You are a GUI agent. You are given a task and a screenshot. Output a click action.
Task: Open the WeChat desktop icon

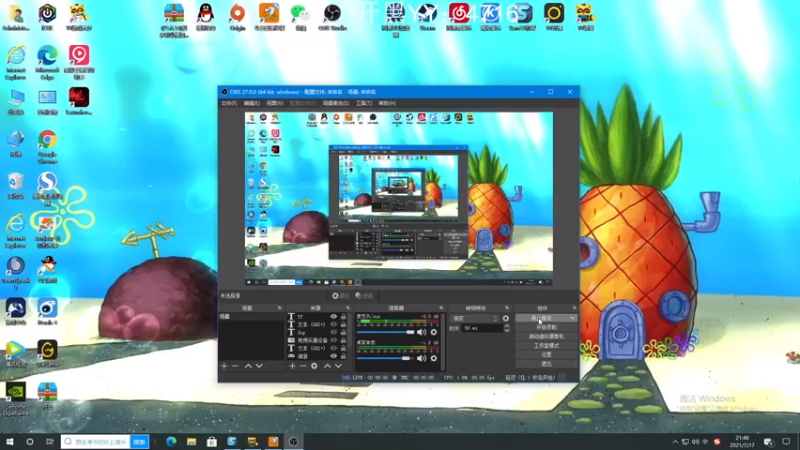point(301,17)
